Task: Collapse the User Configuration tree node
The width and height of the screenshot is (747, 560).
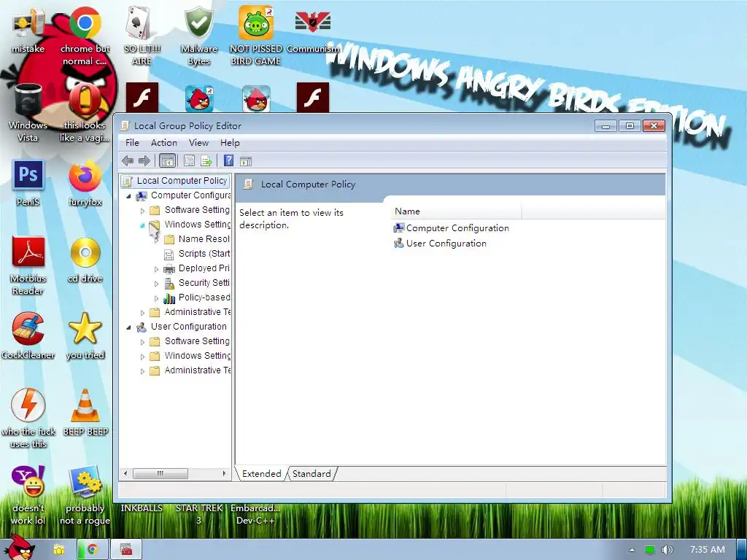Action: (128, 327)
